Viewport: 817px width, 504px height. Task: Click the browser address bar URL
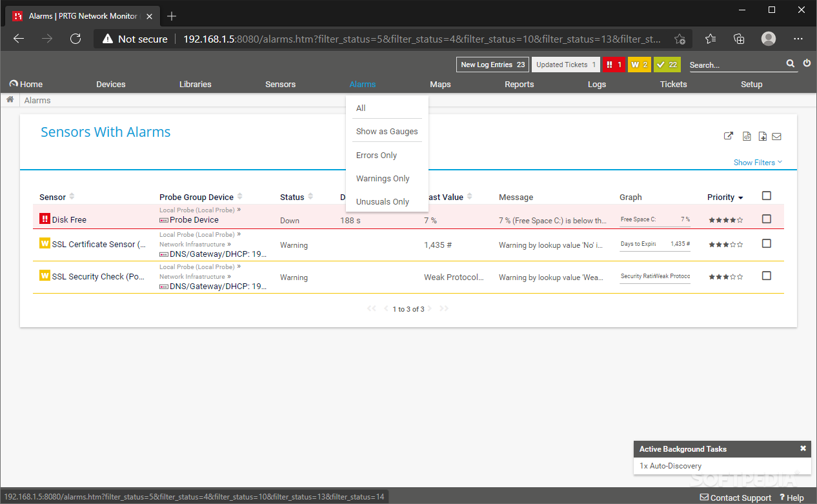[x=422, y=39]
